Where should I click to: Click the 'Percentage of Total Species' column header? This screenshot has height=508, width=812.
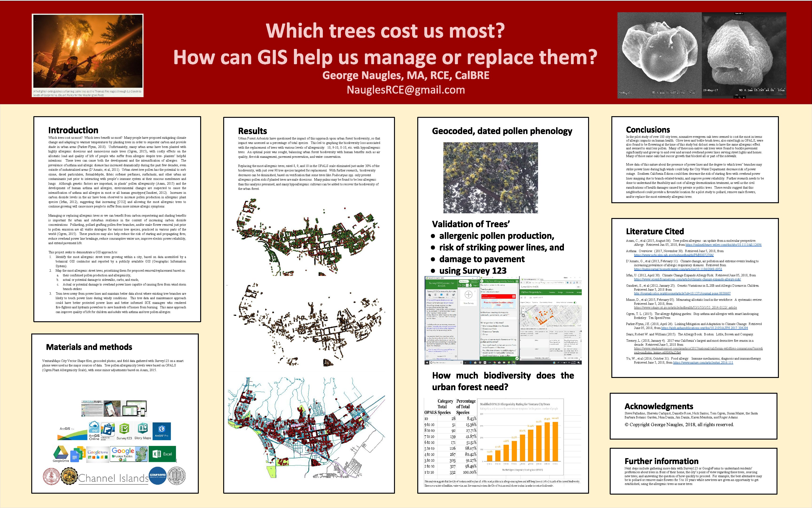point(466,407)
